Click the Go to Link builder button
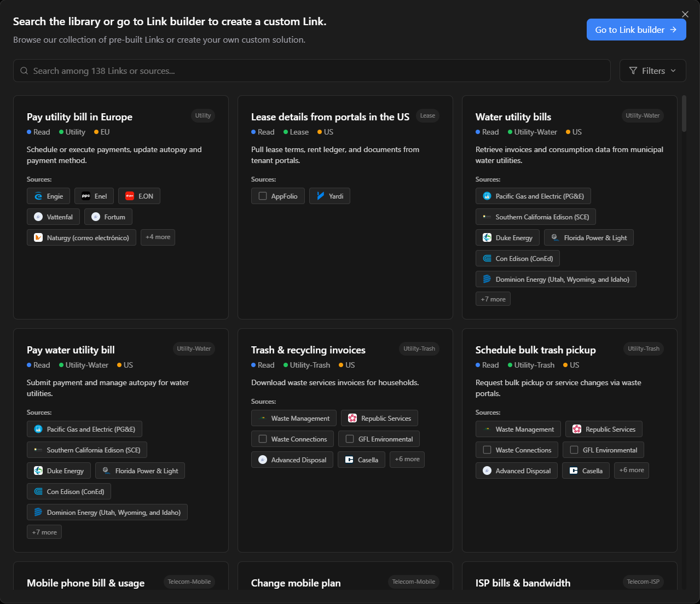700x604 pixels. click(x=636, y=30)
